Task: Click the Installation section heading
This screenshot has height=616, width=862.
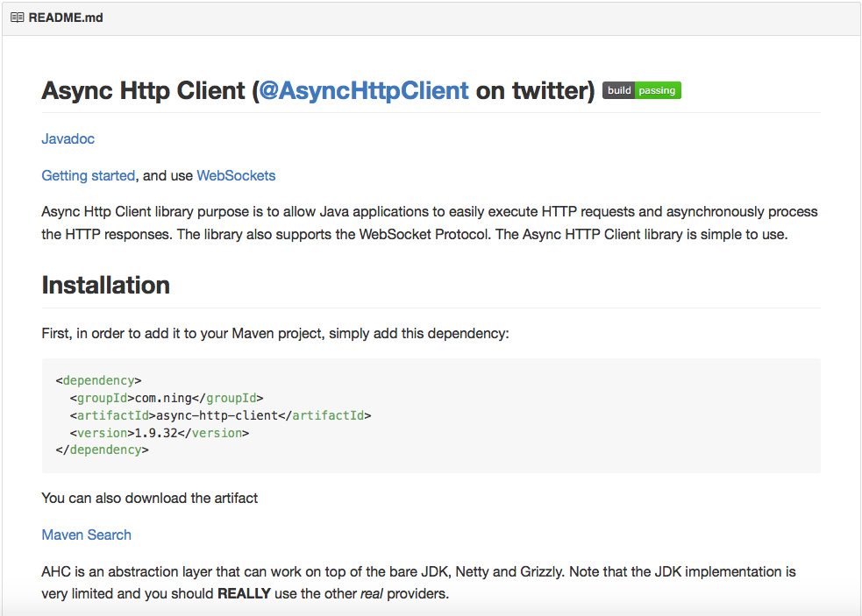Action: click(x=105, y=285)
